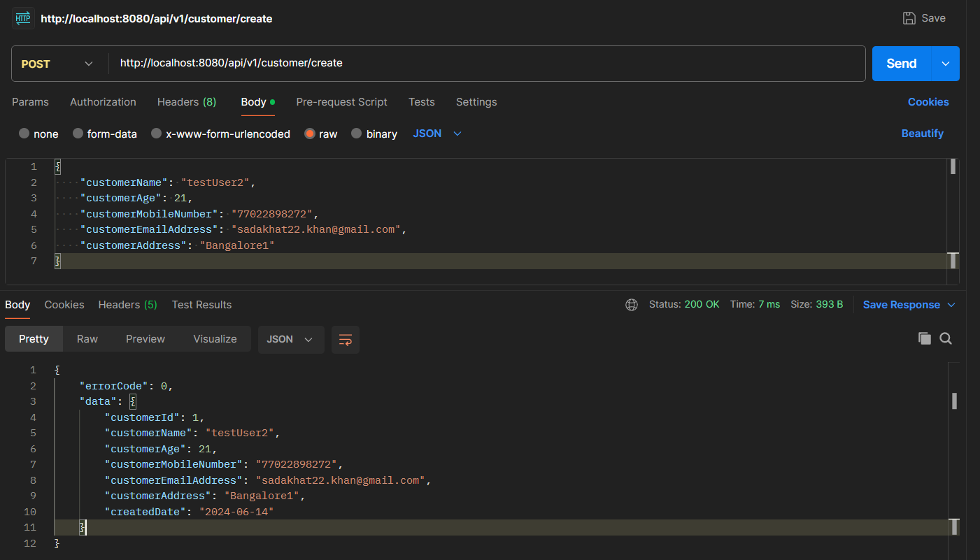
Task: Select the form-data radio option
Action: tap(78, 134)
